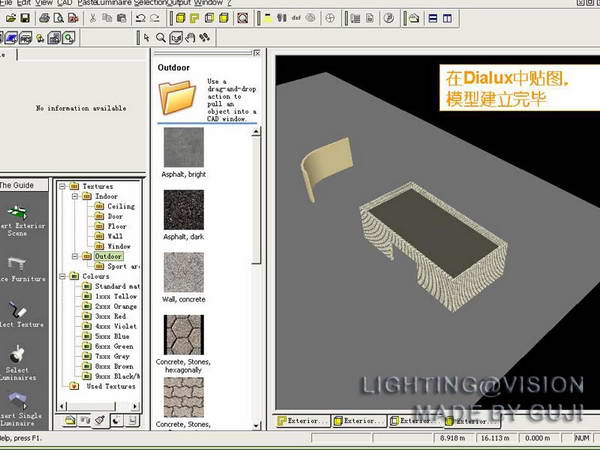
Task: Open the paint roller tab icon below tree
Action: tap(100, 421)
